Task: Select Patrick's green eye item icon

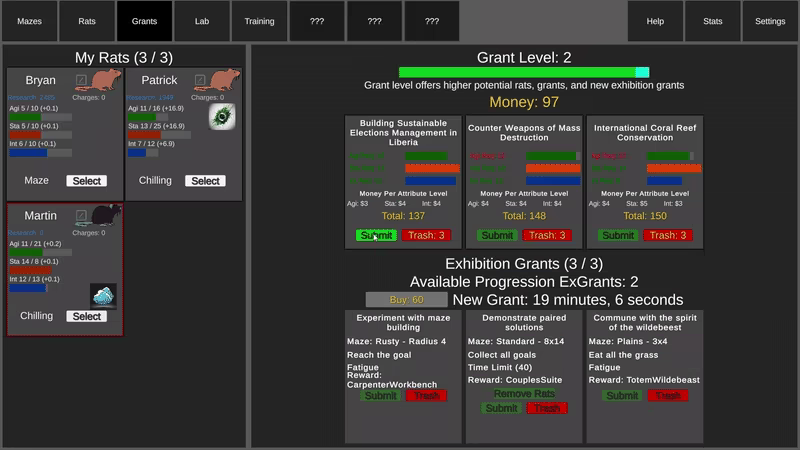Action: click(222, 116)
